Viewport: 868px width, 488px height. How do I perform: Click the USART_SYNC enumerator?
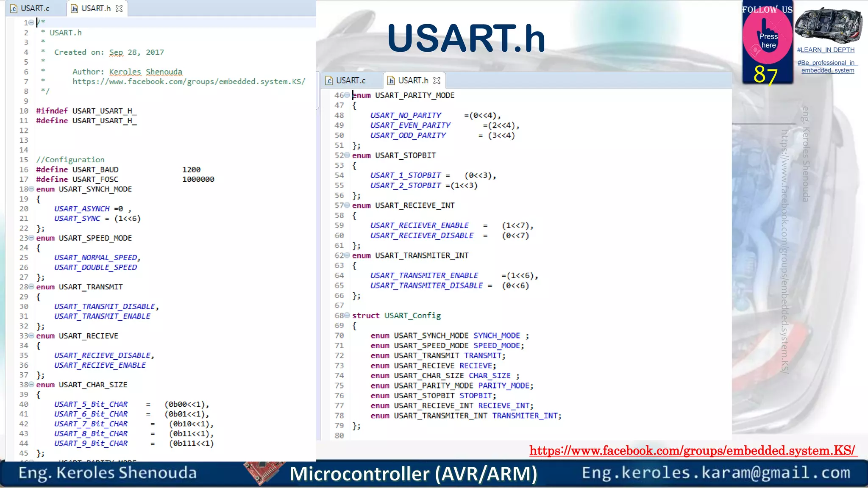pyautogui.click(x=77, y=218)
